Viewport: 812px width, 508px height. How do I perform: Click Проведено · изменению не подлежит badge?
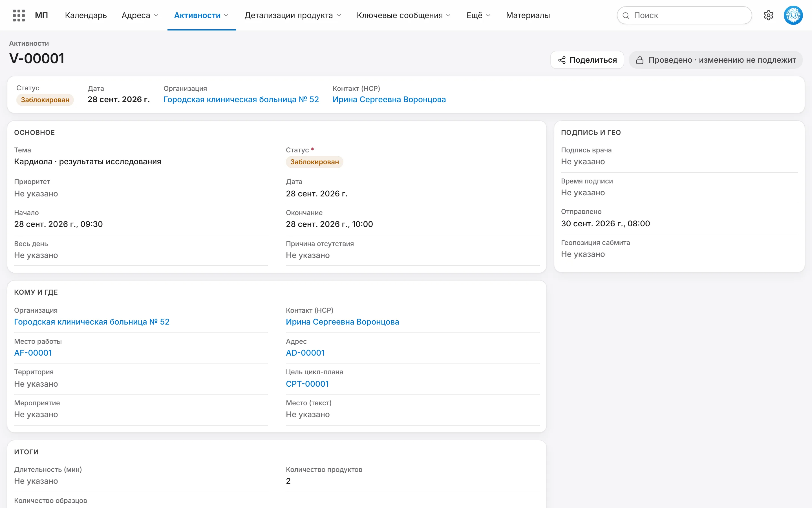pos(716,60)
